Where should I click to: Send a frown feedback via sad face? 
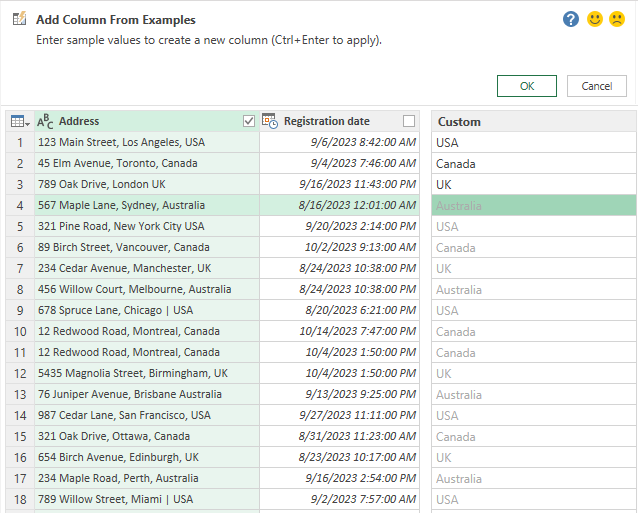pos(617,19)
